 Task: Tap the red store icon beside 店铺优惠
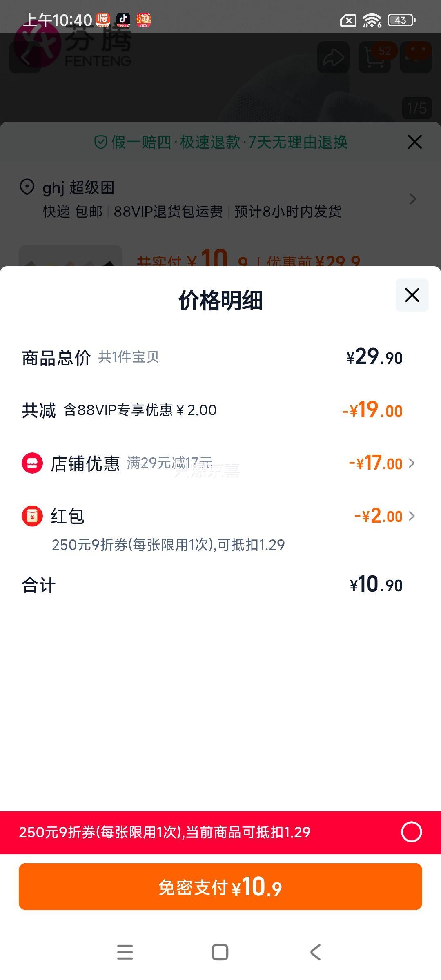[x=32, y=463]
